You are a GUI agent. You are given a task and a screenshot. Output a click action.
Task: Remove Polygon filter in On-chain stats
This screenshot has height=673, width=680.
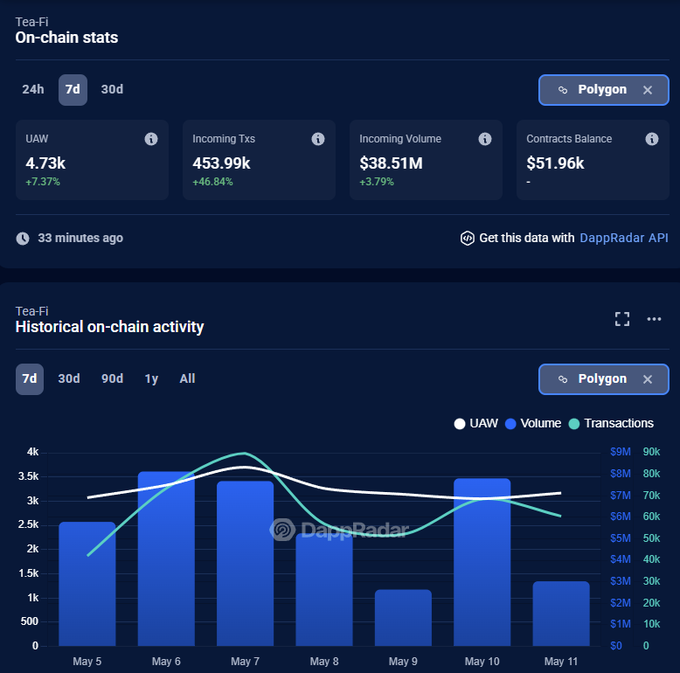pos(647,90)
